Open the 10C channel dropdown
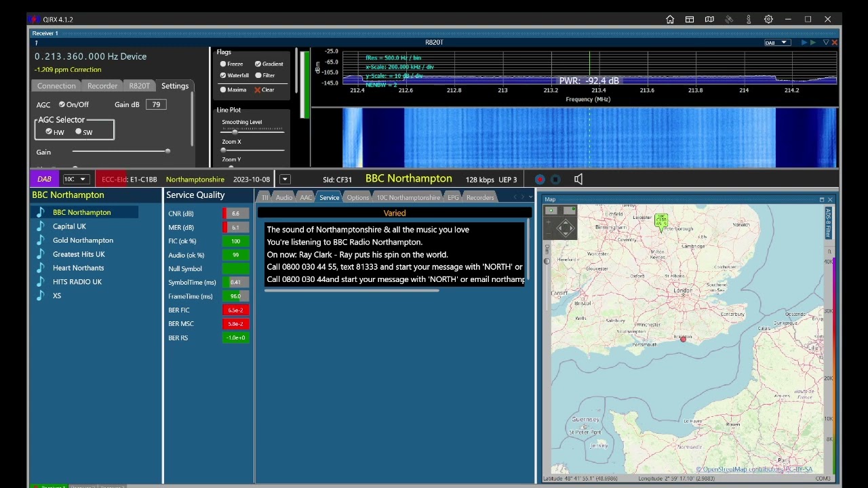This screenshot has width=868, height=488. click(75, 180)
